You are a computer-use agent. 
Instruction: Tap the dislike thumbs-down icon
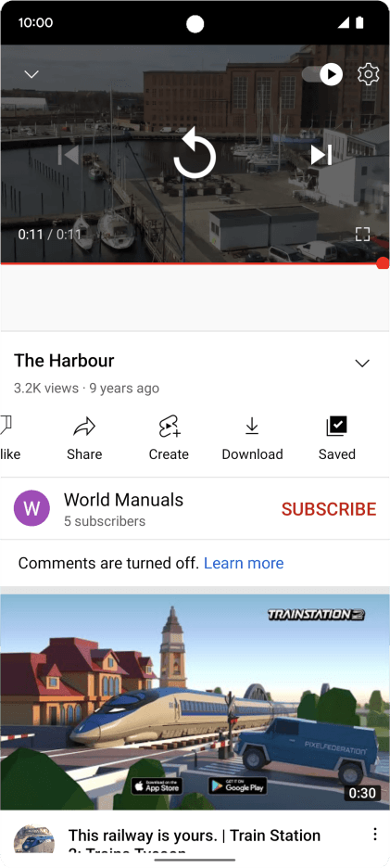pos(6,425)
